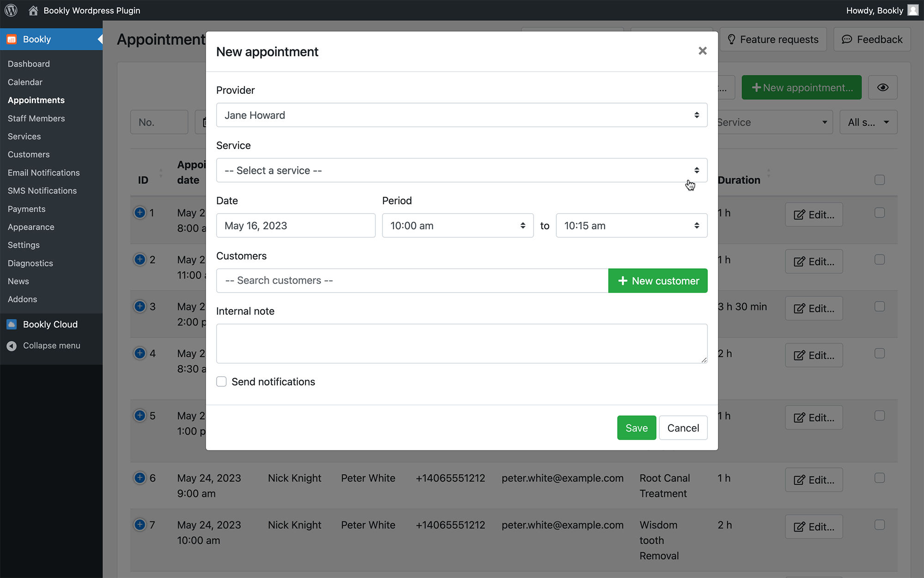This screenshot has width=924, height=578.
Task: Click the Collapse menu arrow icon
Action: pos(12,345)
